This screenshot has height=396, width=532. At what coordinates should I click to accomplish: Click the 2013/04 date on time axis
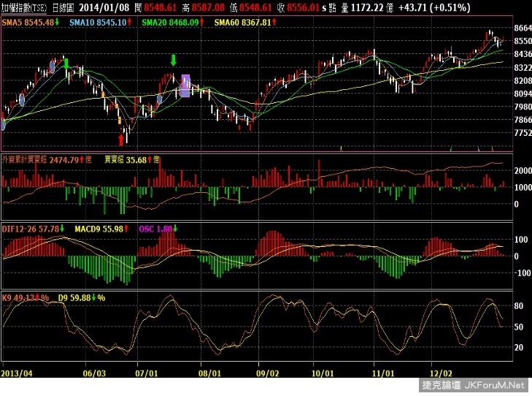(18, 372)
